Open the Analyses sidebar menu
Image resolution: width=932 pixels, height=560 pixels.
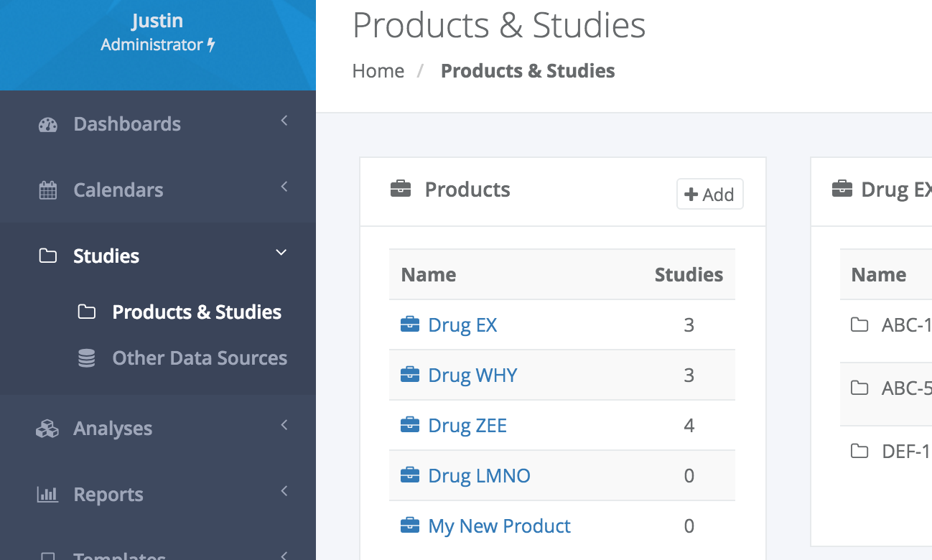(158, 428)
